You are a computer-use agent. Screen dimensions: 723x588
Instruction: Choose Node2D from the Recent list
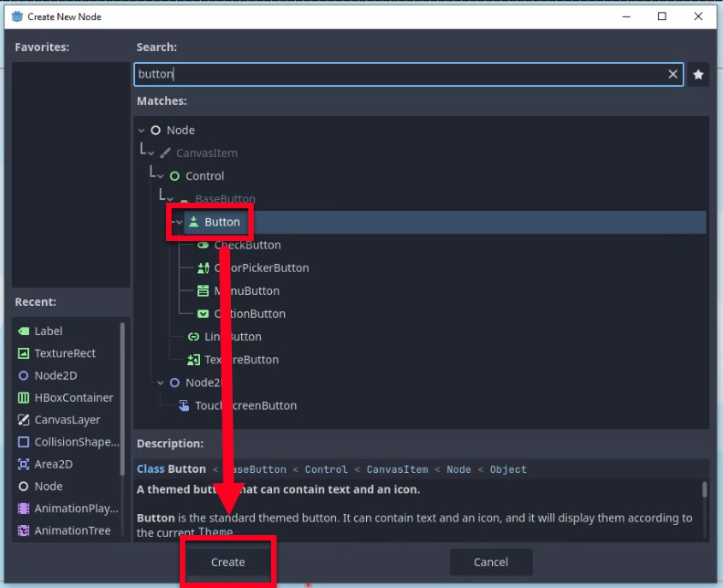pyautogui.click(x=56, y=375)
